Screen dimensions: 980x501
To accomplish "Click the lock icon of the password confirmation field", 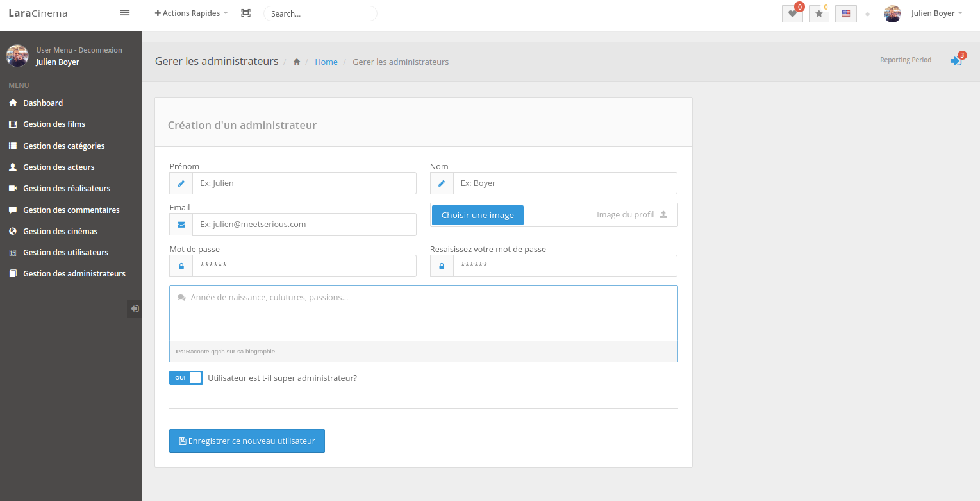I will click(442, 266).
